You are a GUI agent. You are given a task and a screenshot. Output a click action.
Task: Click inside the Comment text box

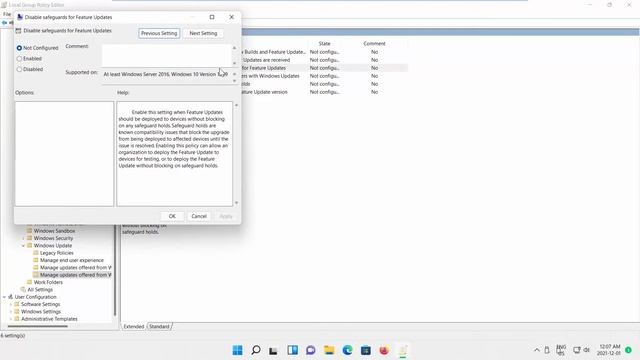coord(167,55)
